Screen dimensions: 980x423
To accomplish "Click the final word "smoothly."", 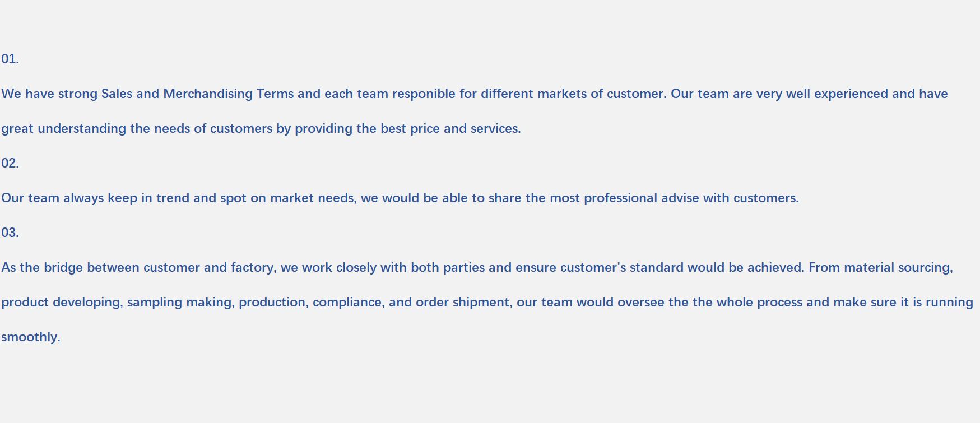I will pyautogui.click(x=31, y=337).
